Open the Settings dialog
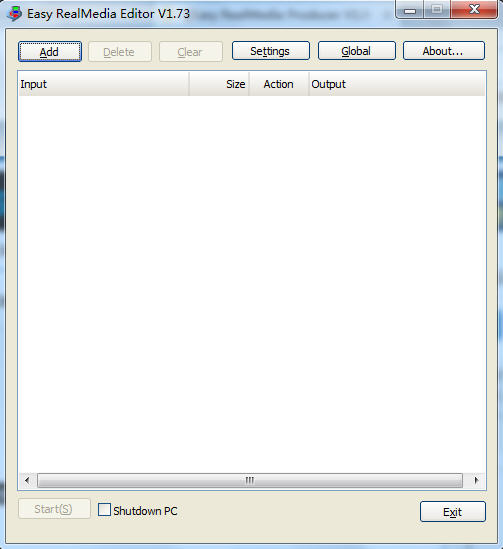The height and width of the screenshot is (549, 503). click(271, 51)
